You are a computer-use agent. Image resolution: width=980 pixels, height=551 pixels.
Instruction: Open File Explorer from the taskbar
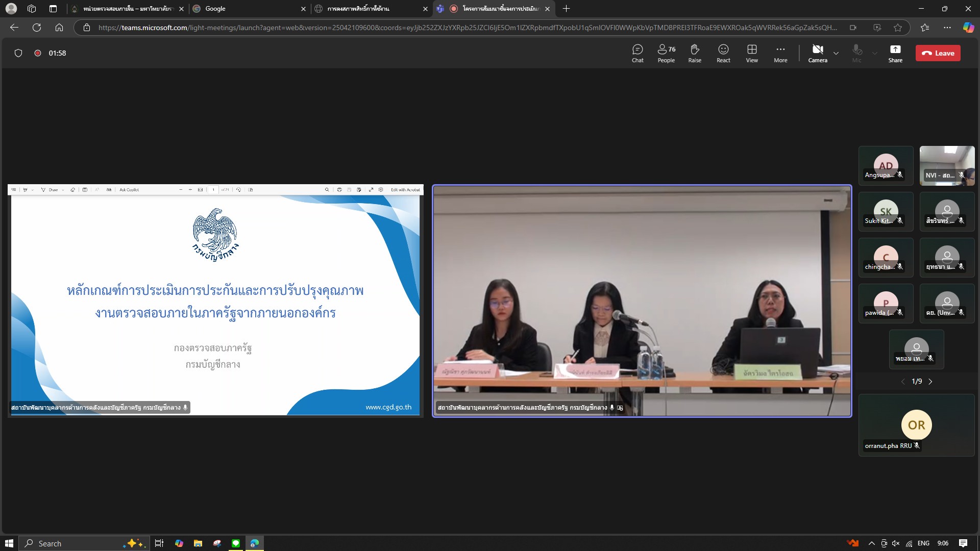point(198,543)
